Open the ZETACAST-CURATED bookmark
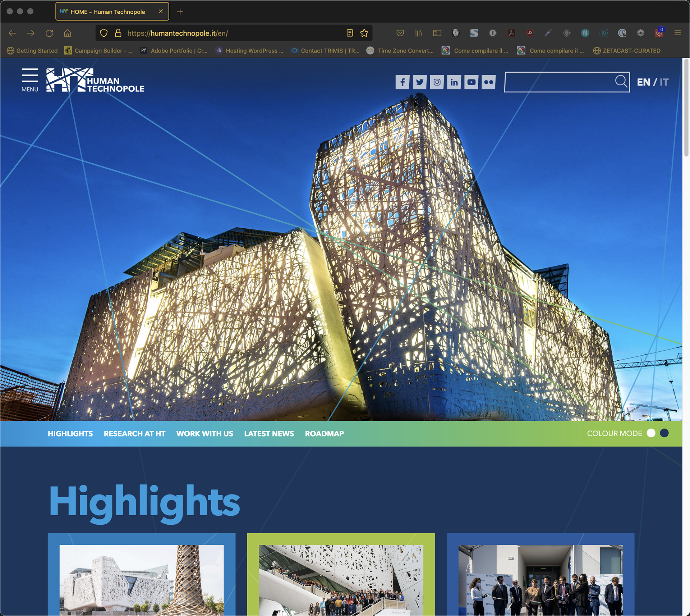Viewport: 690px width, 616px height. point(627,51)
